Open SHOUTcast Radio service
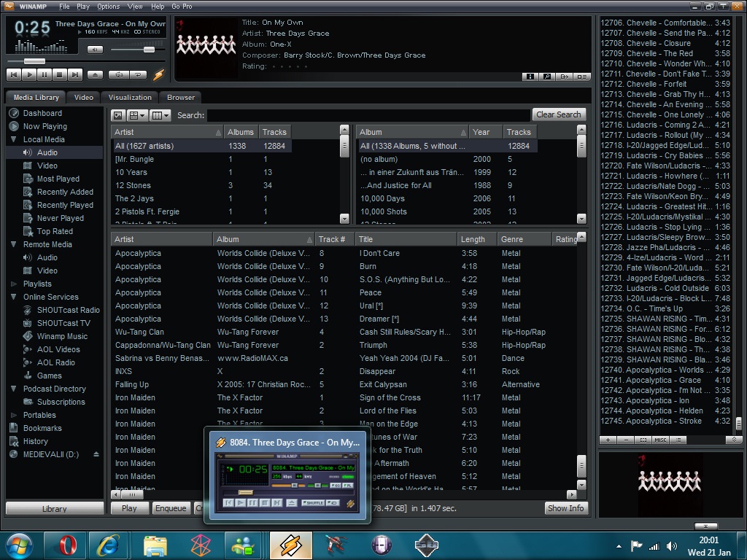 point(68,310)
